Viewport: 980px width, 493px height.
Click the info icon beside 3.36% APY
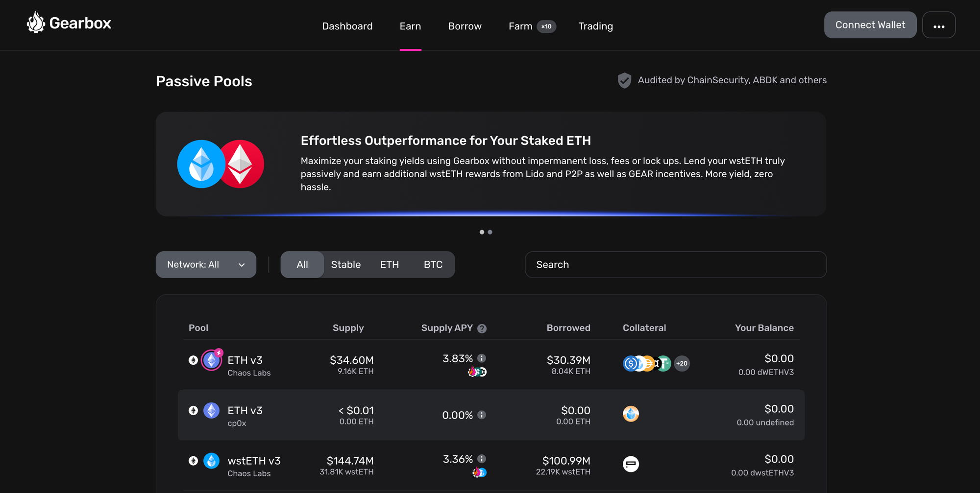click(x=482, y=459)
